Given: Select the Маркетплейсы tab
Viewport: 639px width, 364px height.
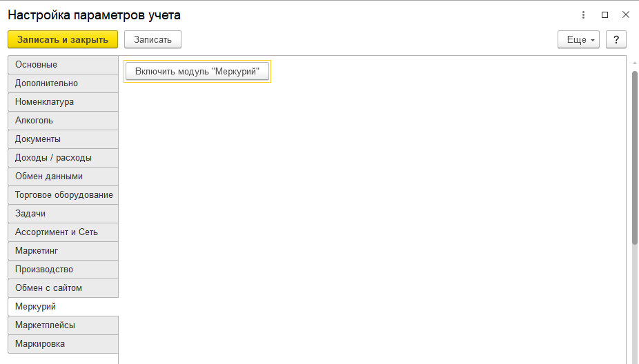Looking at the screenshot, I should pos(63,325).
